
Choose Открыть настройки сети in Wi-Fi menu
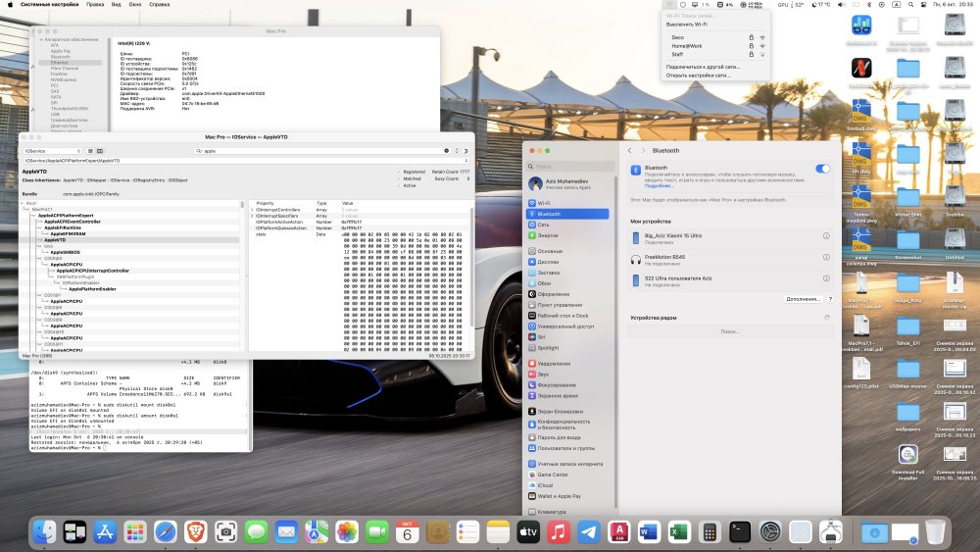(715, 75)
